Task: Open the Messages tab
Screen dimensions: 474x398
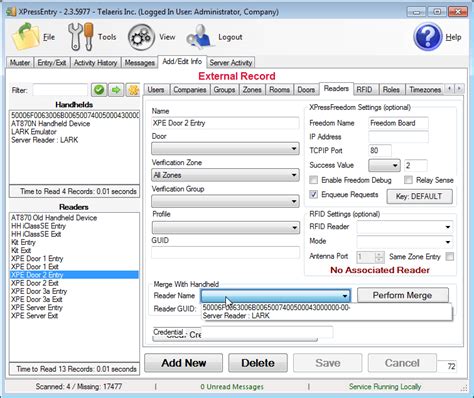Action: click(x=139, y=63)
